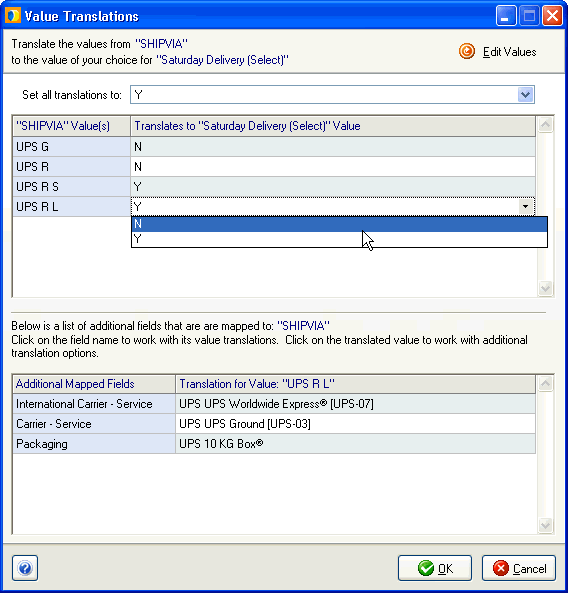Close the Value Translations dialog
The height and width of the screenshot is (593, 568).
coord(552,16)
